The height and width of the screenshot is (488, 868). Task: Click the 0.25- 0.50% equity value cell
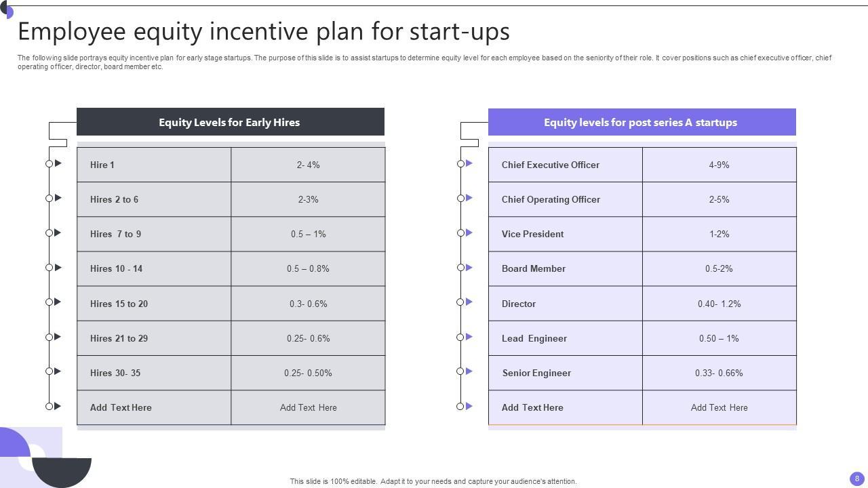pos(308,373)
